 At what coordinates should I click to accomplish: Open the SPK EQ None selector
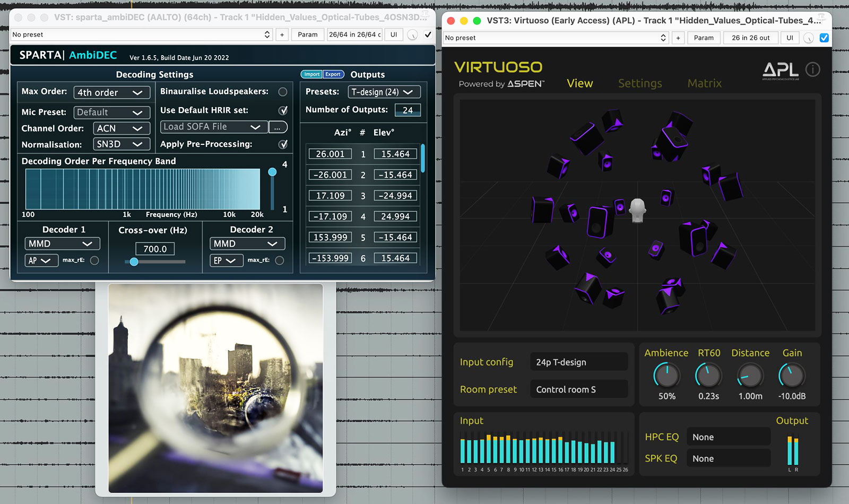729,458
